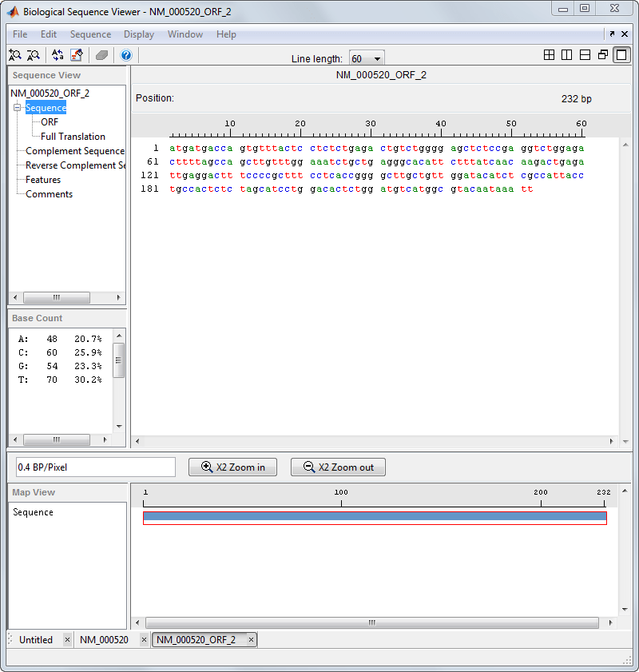Click sequence pane scroll up arrow
The image size is (639, 672).
(625, 145)
